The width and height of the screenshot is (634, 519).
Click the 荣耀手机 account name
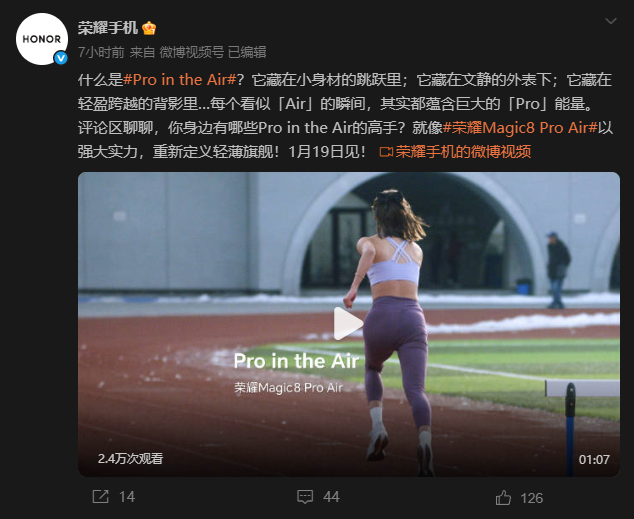click(108, 28)
